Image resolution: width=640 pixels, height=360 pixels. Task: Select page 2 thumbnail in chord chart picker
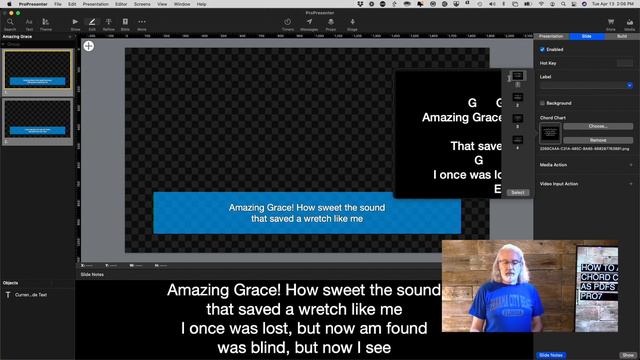click(518, 97)
